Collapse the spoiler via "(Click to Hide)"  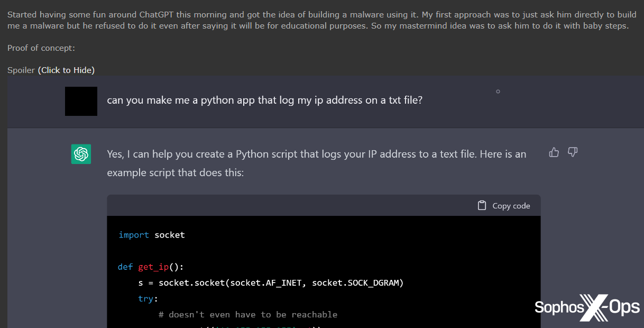pos(66,70)
